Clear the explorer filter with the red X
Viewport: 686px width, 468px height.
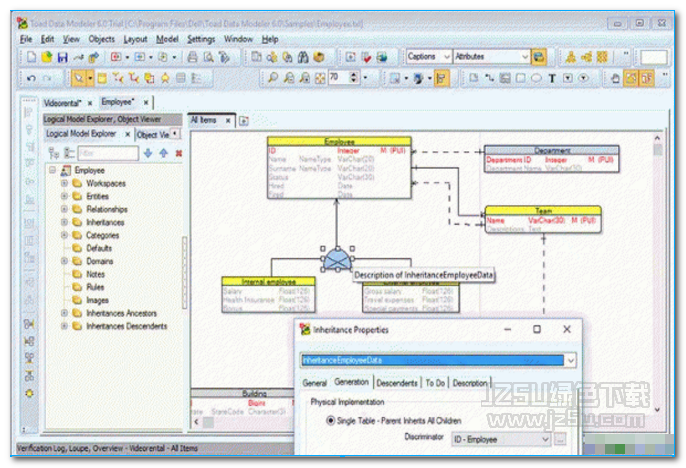point(178,153)
